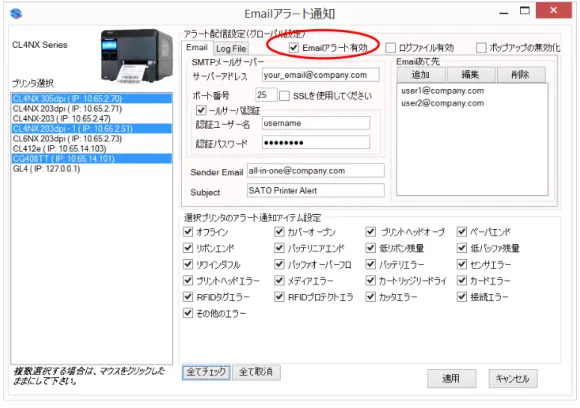Toggle the カートリッジリードライト checkbox
The height and width of the screenshot is (408, 580).
pyautogui.click(x=370, y=280)
